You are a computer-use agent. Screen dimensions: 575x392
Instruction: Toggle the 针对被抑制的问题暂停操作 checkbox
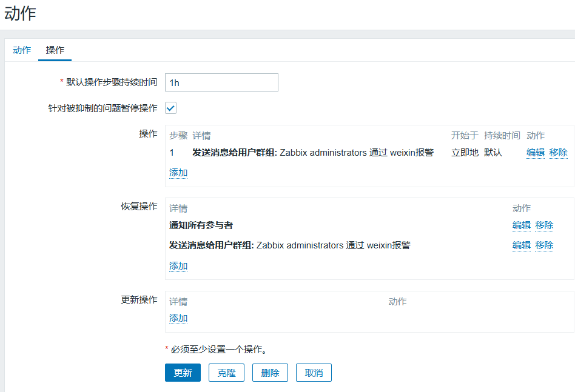(171, 108)
